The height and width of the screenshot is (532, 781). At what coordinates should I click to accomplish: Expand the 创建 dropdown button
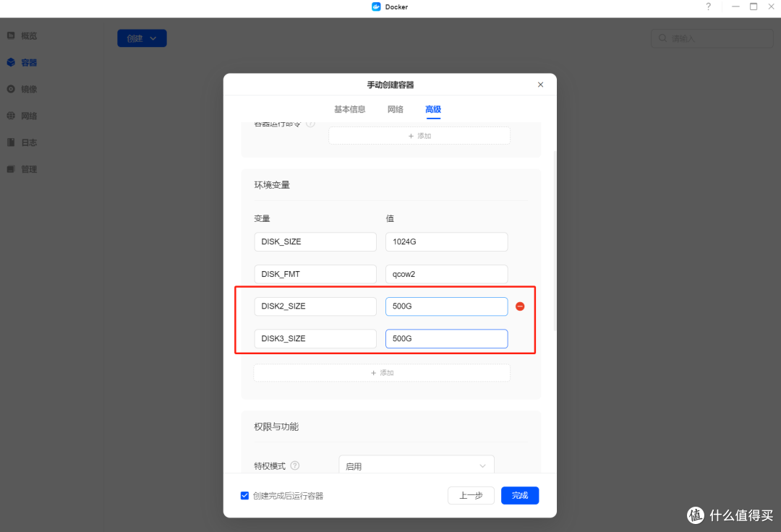pos(142,38)
